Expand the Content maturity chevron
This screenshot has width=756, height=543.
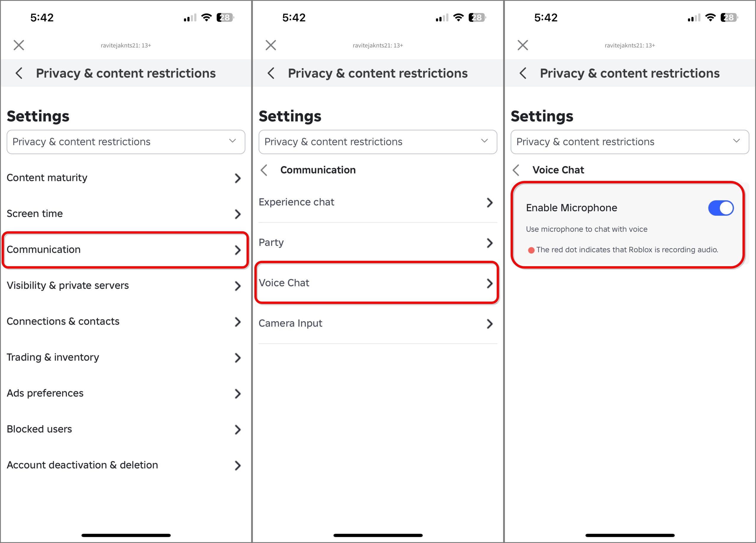(237, 178)
